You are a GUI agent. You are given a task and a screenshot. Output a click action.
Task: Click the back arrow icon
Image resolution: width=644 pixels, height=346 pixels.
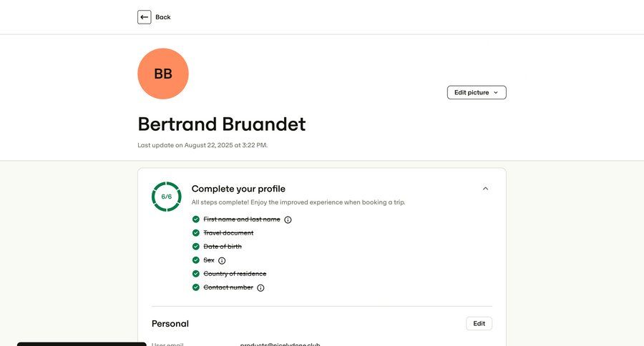click(145, 17)
